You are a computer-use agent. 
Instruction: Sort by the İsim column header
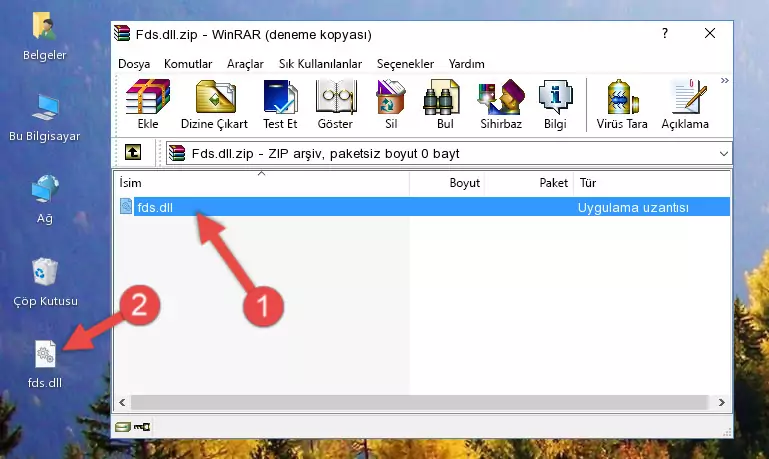262,183
